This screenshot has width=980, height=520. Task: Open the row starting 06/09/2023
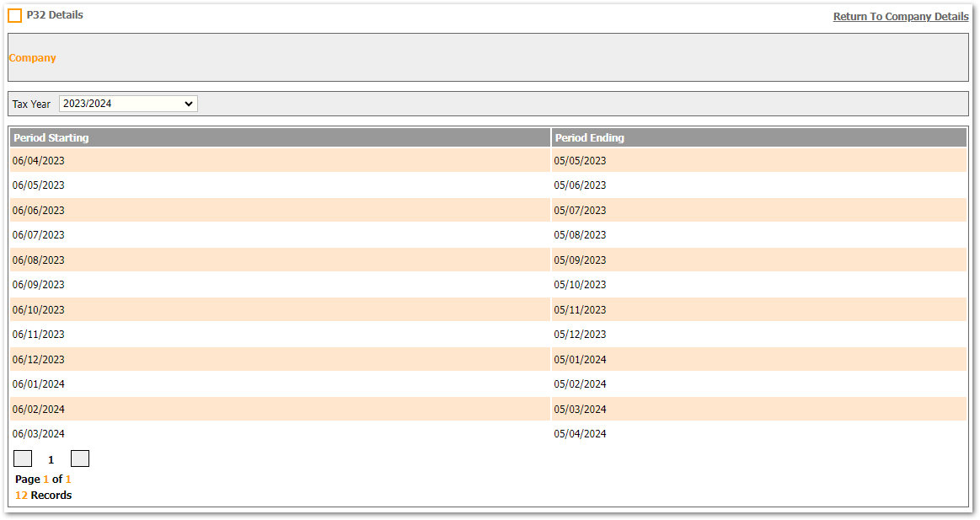pos(38,285)
